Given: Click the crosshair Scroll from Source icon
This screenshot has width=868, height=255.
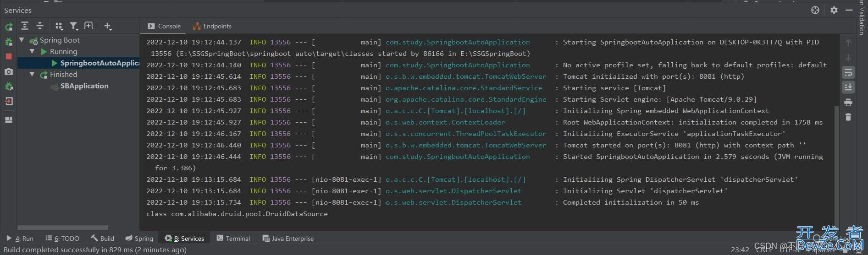Looking at the screenshot, I should point(815,10).
